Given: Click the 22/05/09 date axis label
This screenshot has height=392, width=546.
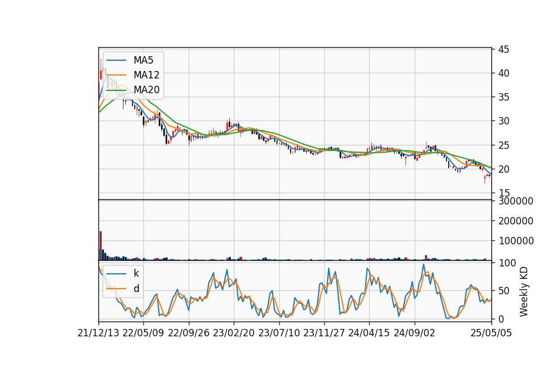Looking at the screenshot, I should point(143,333).
